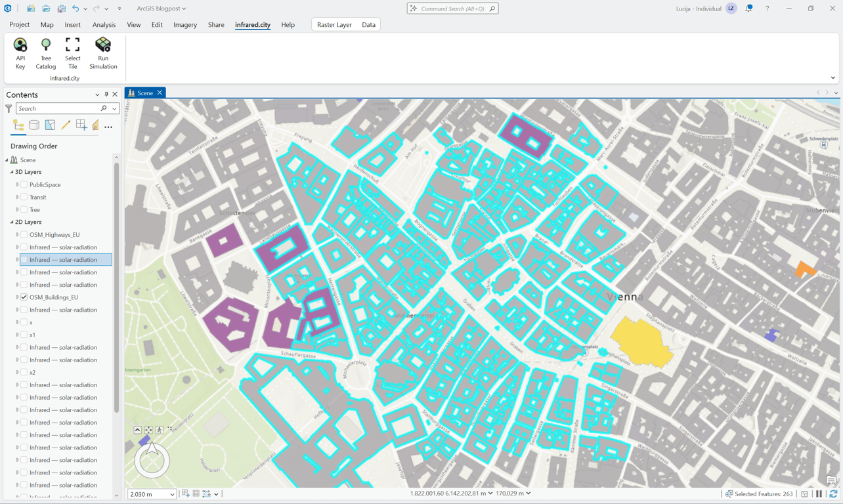Screen dimensions: 843x504
Task: Switch to the Imagery ribbon tab
Action: [185, 24]
